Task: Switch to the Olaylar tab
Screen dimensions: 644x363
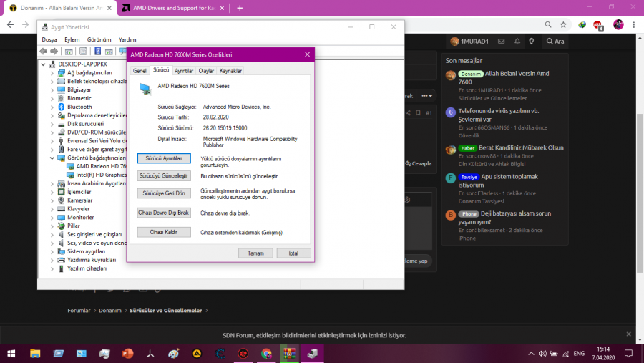Action: pos(206,71)
